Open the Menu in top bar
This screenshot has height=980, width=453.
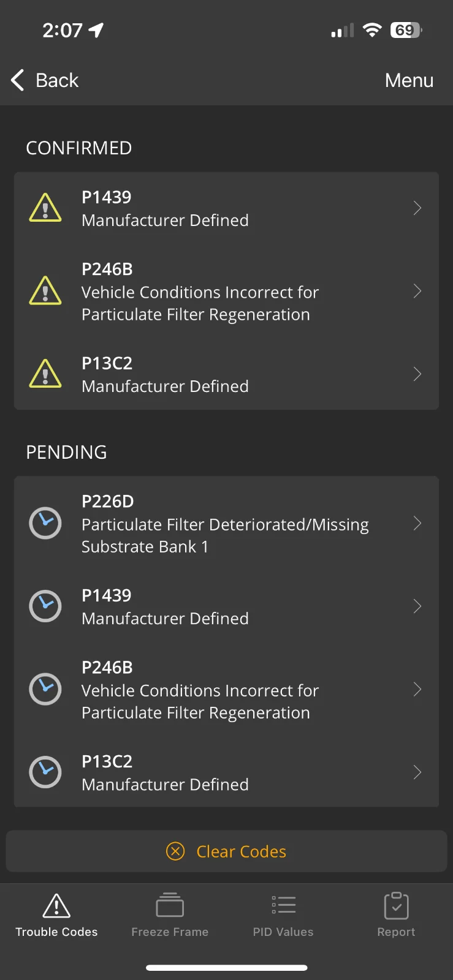[x=409, y=80]
